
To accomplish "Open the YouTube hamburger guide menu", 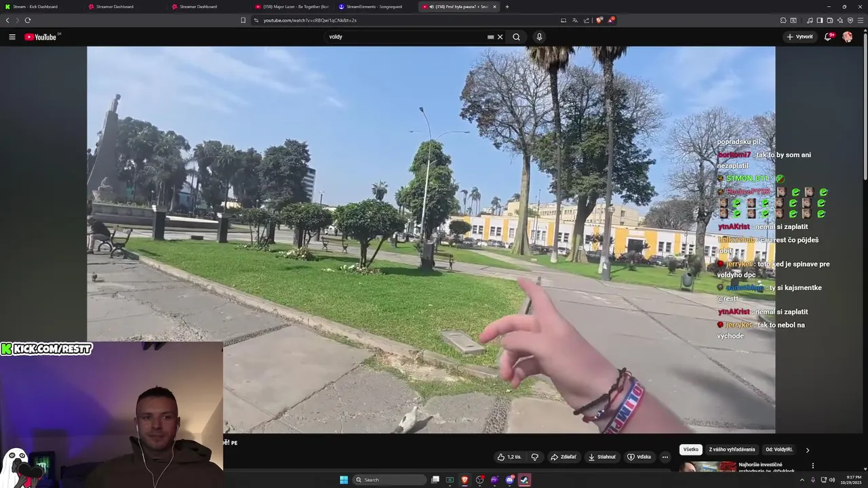I will 12,37.
